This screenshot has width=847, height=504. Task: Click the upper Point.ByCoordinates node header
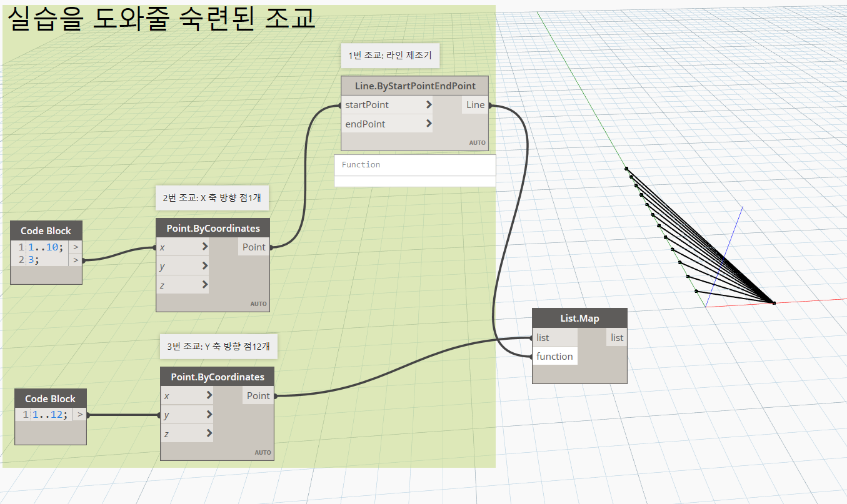[x=213, y=228]
